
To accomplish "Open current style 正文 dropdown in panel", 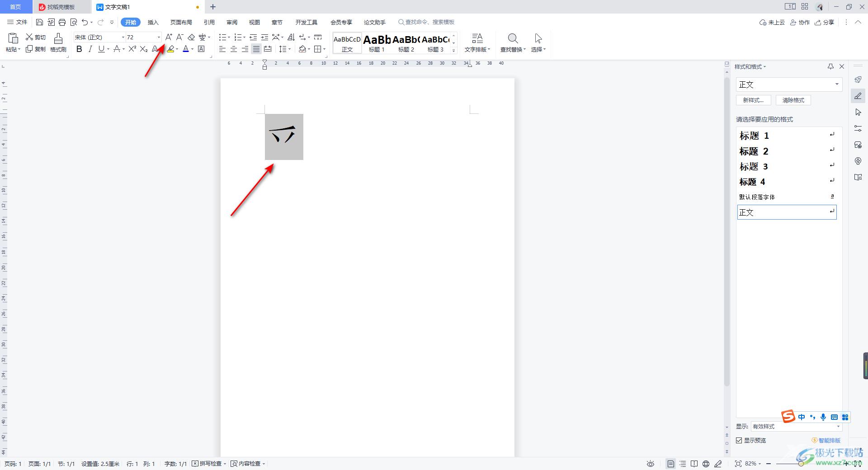I will (x=837, y=85).
